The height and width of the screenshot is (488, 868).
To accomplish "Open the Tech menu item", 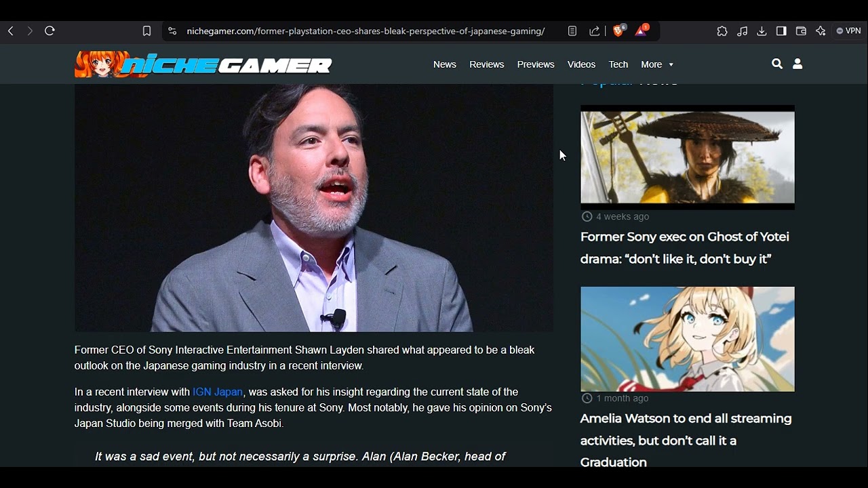I will 618,64.
